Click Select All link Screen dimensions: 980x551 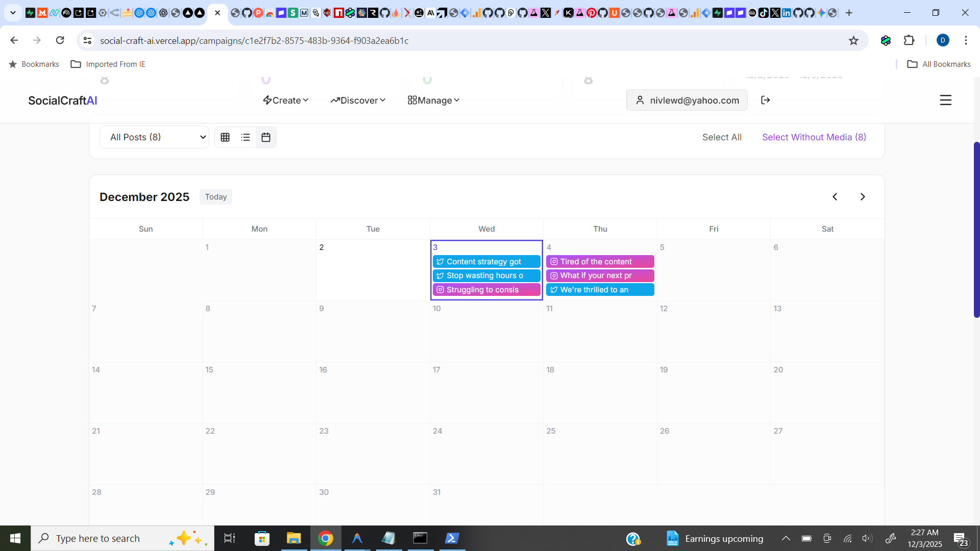(x=722, y=137)
